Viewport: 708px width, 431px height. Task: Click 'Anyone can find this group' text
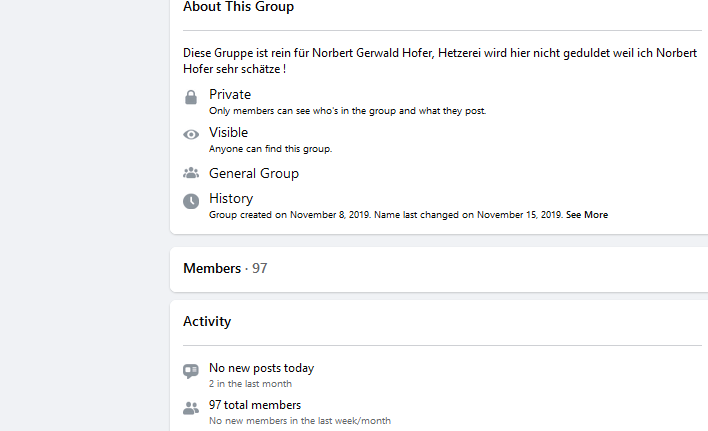click(270, 148)
